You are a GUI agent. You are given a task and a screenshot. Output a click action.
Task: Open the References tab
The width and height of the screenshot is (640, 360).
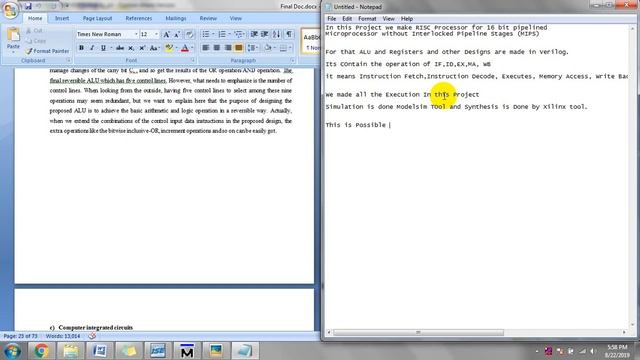pos(139,18)
